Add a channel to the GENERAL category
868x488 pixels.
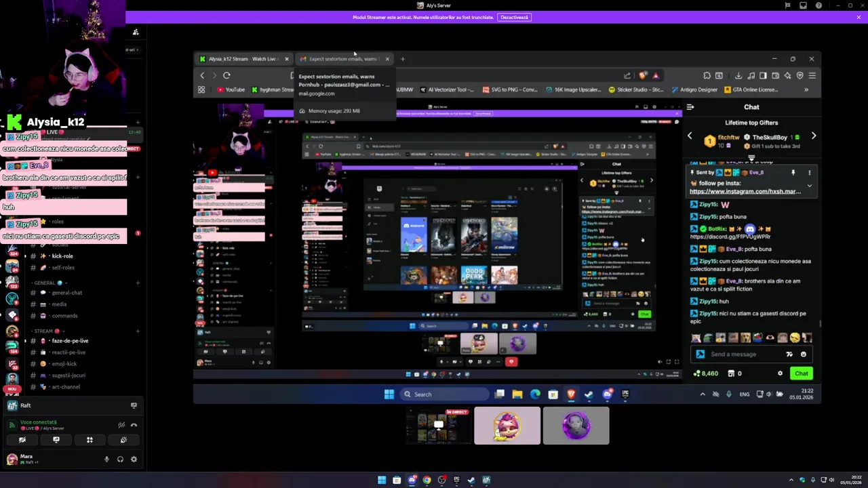[138, 283]
